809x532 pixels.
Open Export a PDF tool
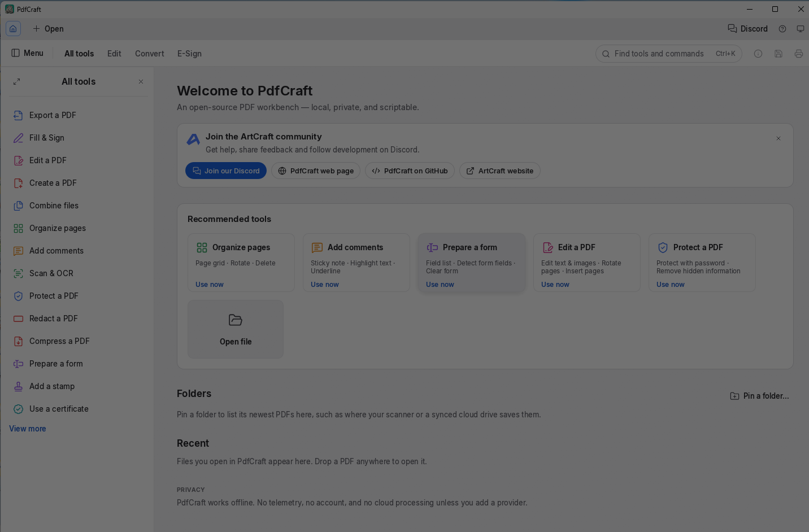pyautogui.click(x=77, y=115)
